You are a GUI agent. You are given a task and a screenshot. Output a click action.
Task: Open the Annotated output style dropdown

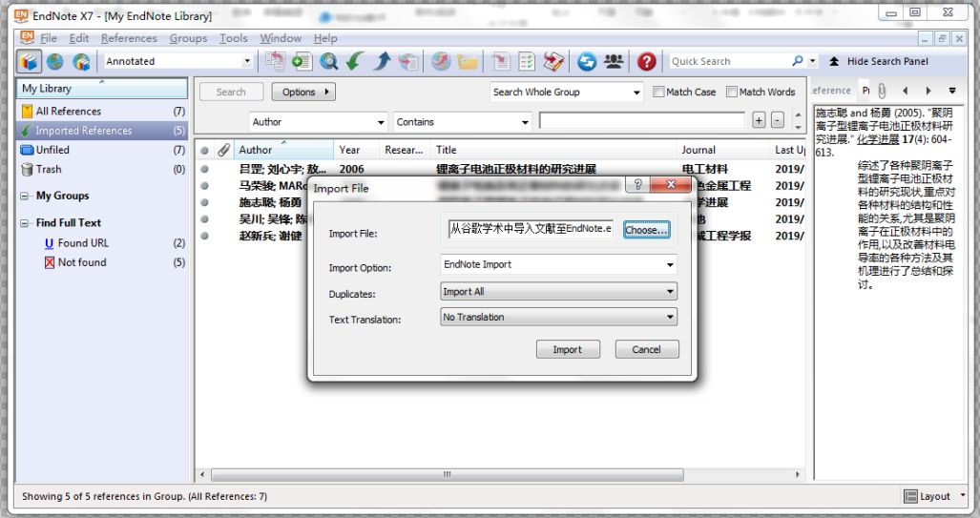tap(247, 61)
